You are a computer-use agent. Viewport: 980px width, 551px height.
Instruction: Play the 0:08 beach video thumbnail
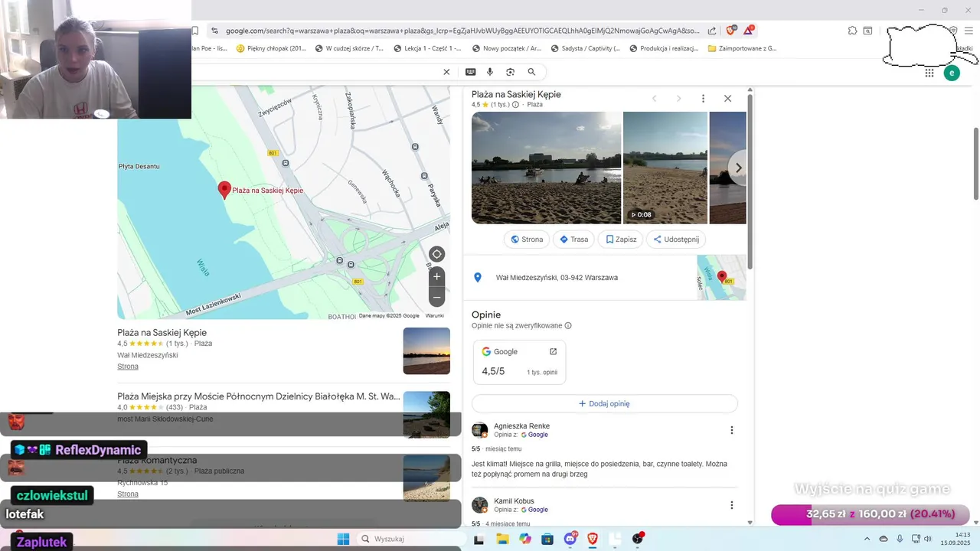(x=665, y=168)
